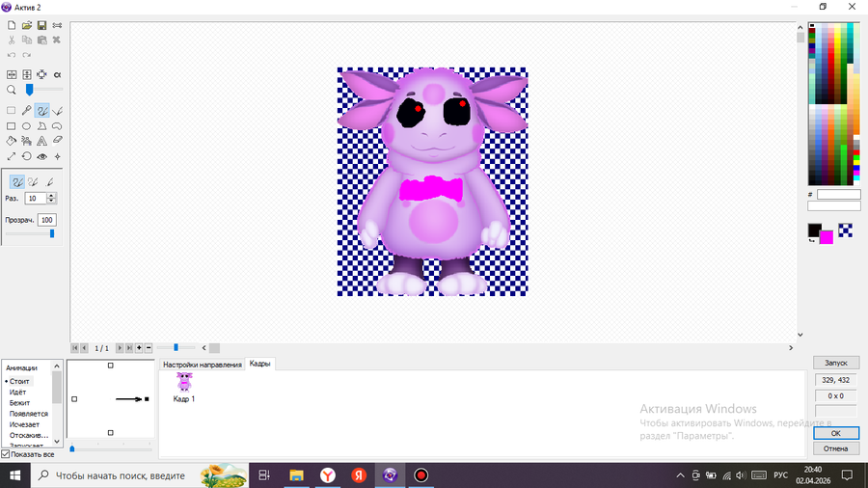
Task: Click the 'OK' button
Action: [836, 433]
